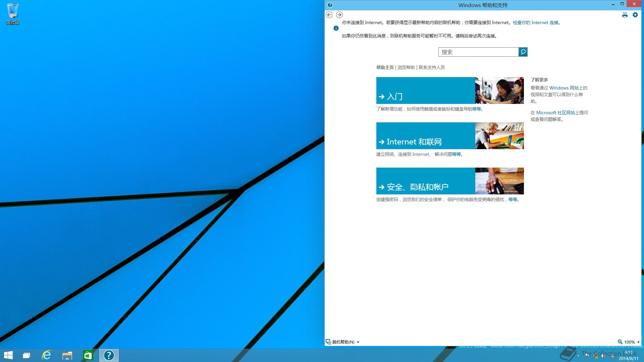
Task: Select the 浏览帮助 tab
Action: (x=406, y=67)
